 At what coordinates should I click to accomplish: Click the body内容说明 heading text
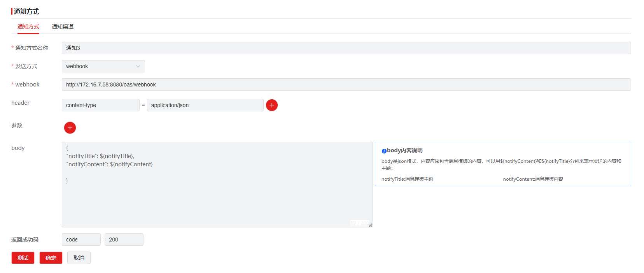pyautogui.click(x=404, y=150)
